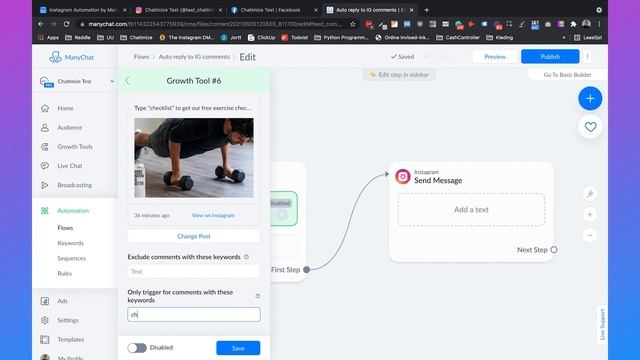This screenshot has height=360, width=640.
Task: Click the exclude keywords text field
Action: click(x=193, y=271)
